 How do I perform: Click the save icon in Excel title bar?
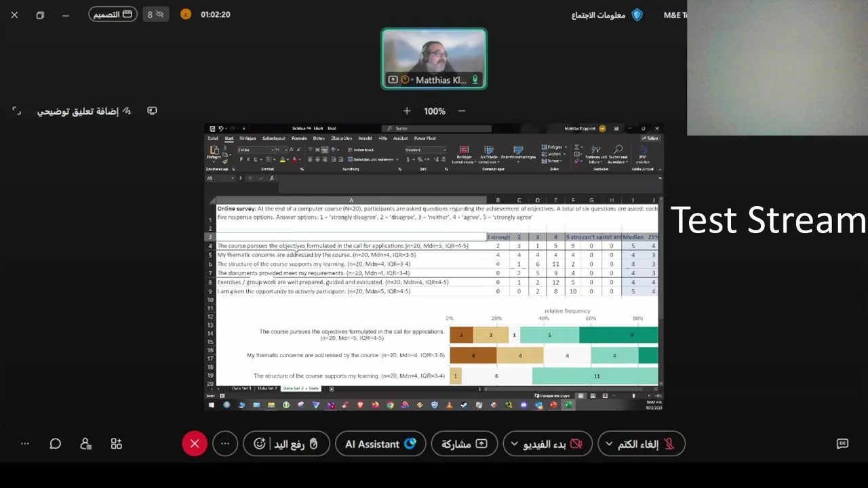(x=212, y=129)
